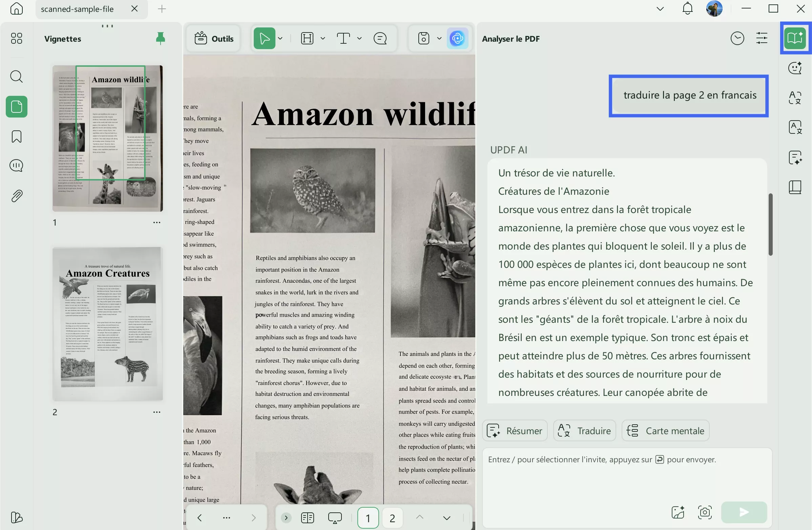The width and height of the screenshot is (812, 530).
Task: Open a new document tab with the plus button
Action: click(x=161, y=9)
